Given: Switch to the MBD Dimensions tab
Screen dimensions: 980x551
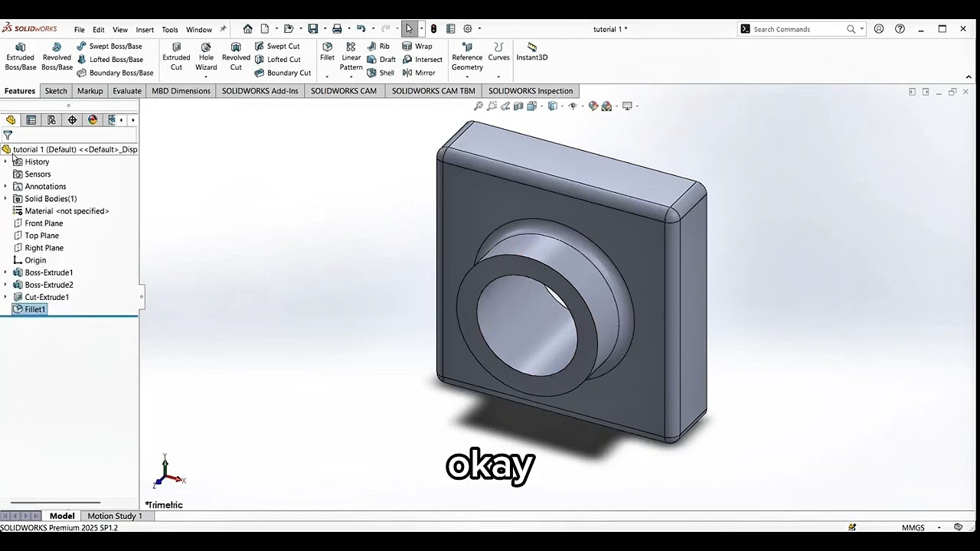Looking at the screenshot, I should click(181, 91).
